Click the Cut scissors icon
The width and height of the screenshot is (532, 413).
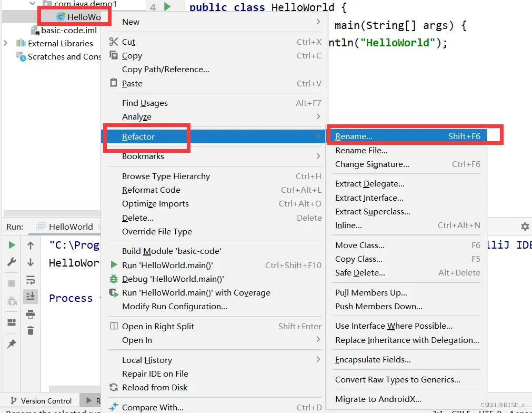(x=113, y=42)
